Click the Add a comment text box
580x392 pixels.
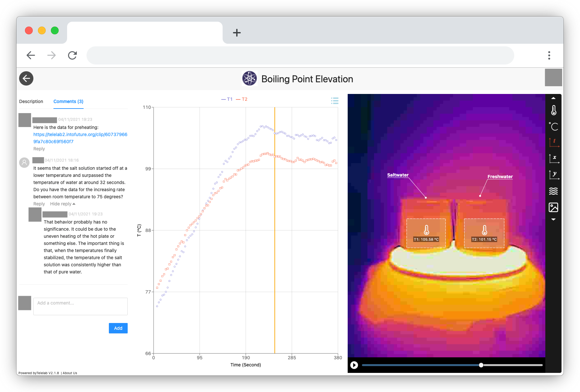[x=80, y=306]
